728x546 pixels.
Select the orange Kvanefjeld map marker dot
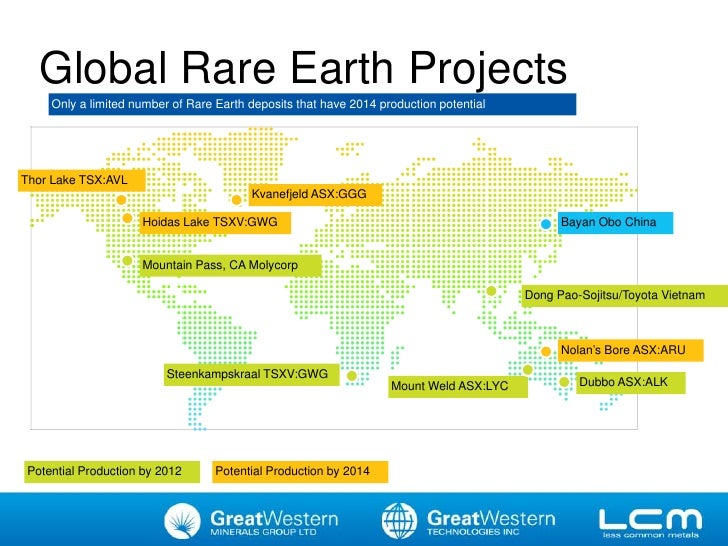(237, 199)
